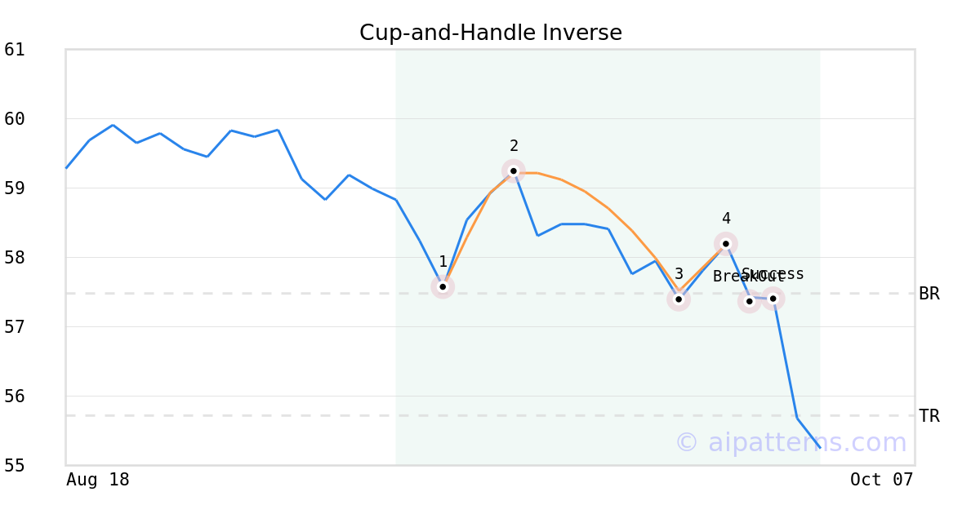Select the Success point marker

pos(773,299)
